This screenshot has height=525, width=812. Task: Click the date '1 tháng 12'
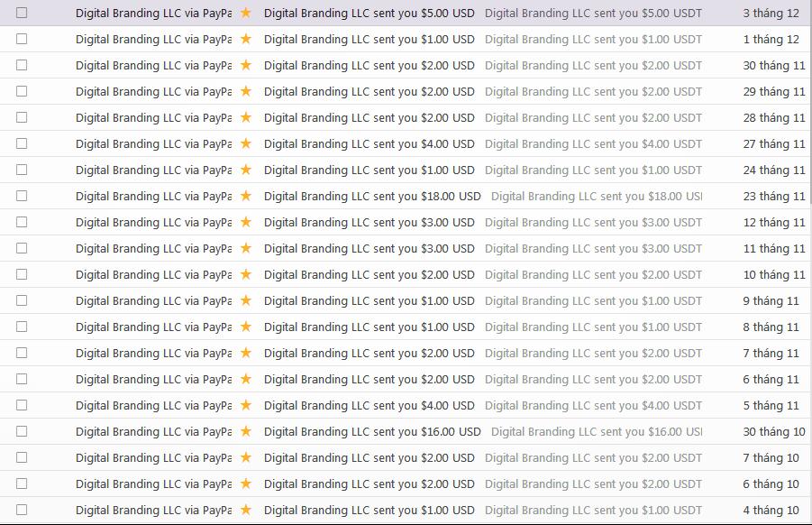coord(771,40)
